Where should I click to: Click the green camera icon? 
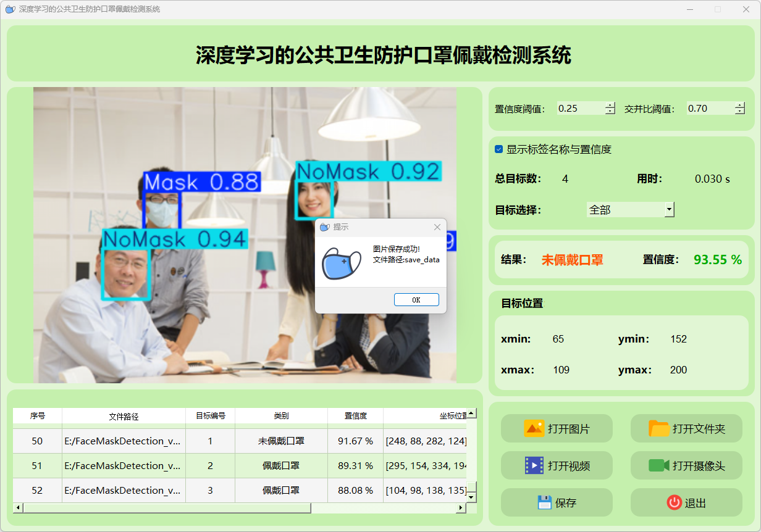pos(659,465)
